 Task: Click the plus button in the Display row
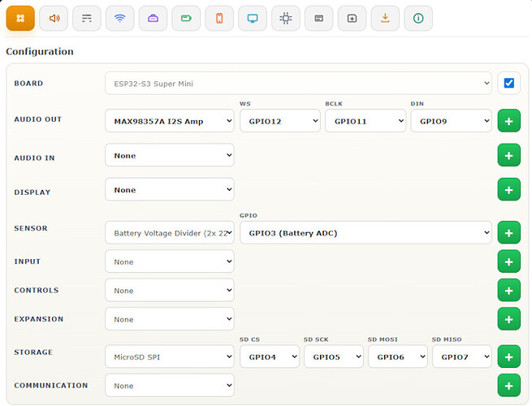coord(509,189)
